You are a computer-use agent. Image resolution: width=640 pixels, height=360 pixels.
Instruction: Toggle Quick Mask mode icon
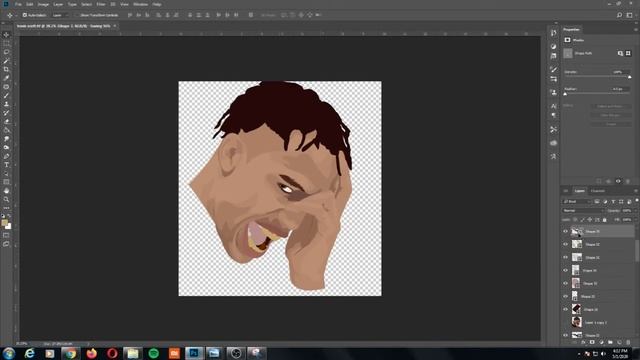tap(6, 236)
